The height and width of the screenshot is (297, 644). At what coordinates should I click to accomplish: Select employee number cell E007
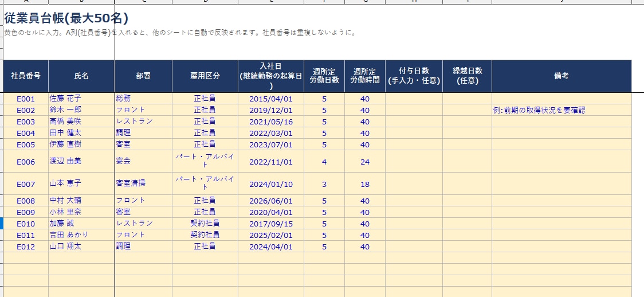pos(26,184)
